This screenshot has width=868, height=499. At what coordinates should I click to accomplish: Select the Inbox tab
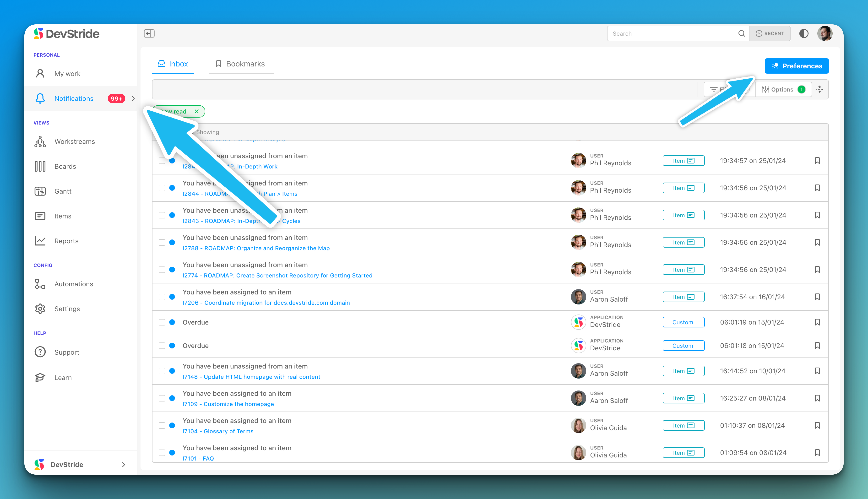click(173, 64)
